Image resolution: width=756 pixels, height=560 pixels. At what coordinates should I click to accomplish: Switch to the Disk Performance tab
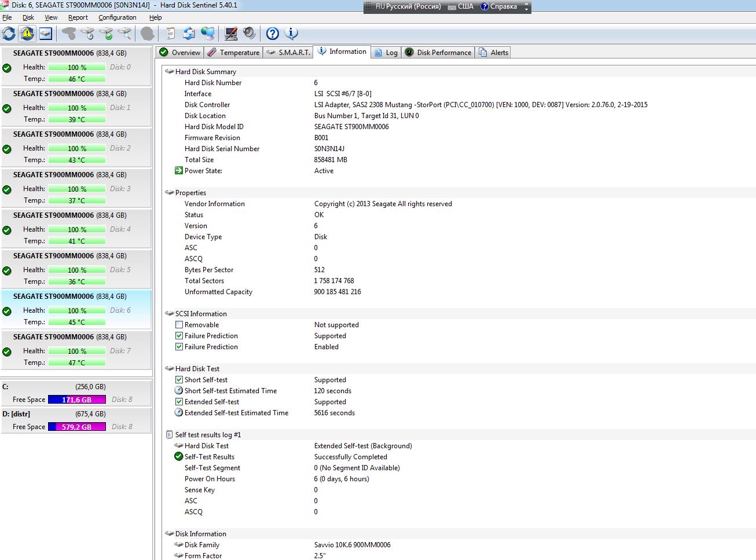coord(438,52)
